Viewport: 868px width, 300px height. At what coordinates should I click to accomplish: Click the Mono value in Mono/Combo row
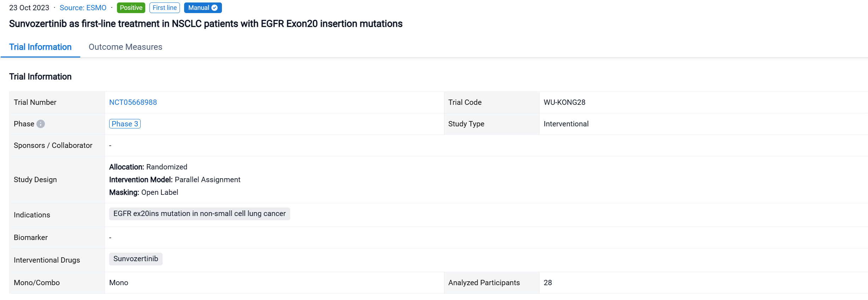[x=119, y=283]
